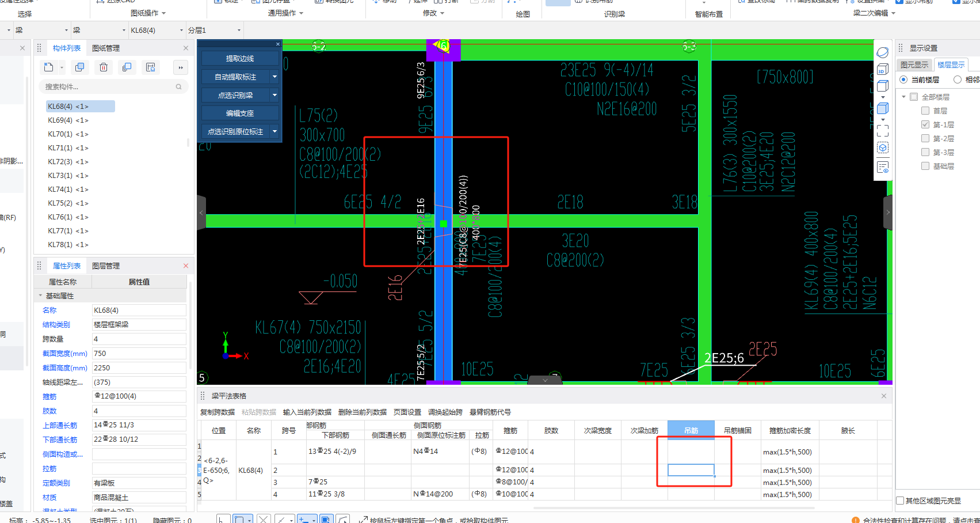Click the wireframe cube view icon
The width and height of the screenshot is (980, 523).
click(883, 86)
